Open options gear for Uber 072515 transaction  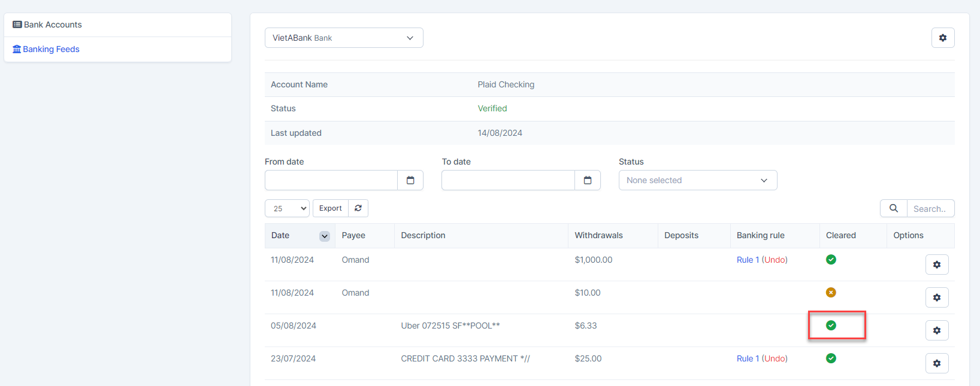937,330
